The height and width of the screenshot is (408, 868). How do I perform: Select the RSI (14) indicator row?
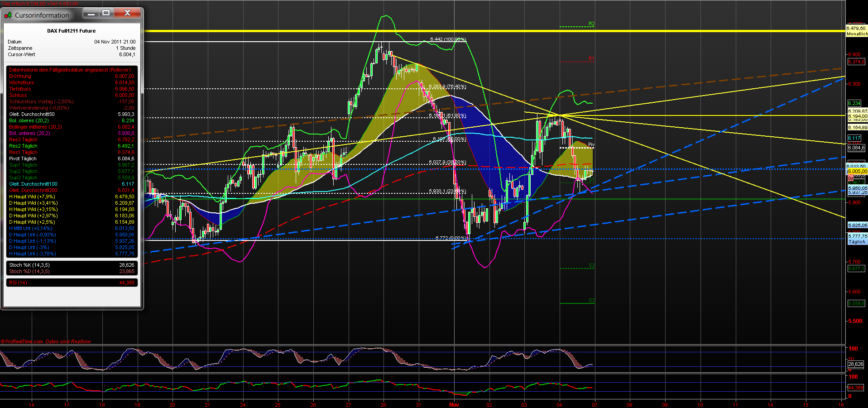pyautogui.click(x=18, y=282)
